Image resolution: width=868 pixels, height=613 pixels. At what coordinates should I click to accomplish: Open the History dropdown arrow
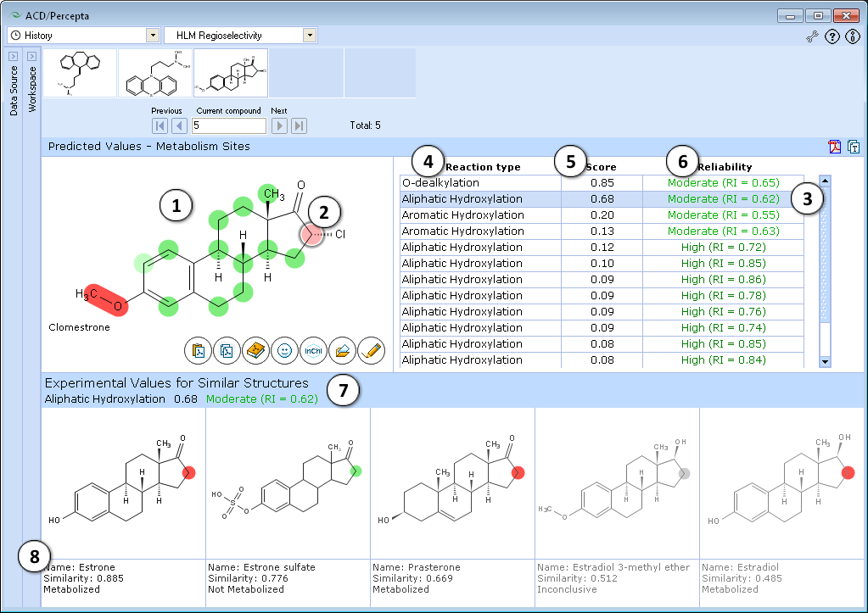tap(153, 36)
